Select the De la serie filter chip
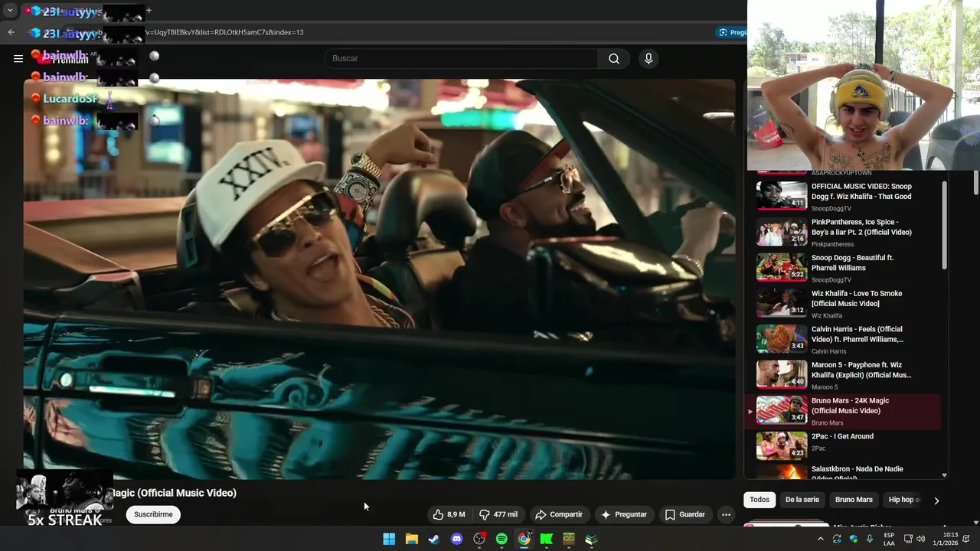Viewport: 980px width, 551px height. pos(802,500)
